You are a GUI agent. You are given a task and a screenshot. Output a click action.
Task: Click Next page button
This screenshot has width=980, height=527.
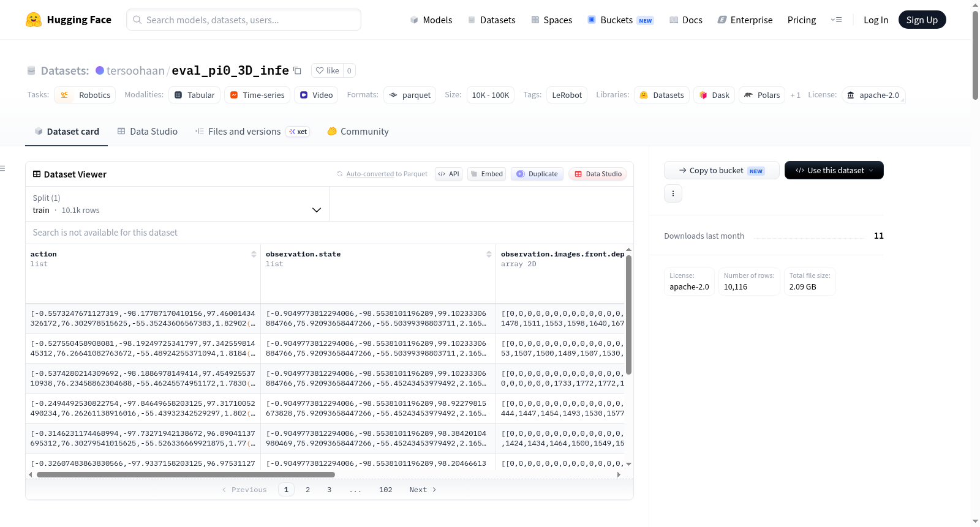[423, 490]
